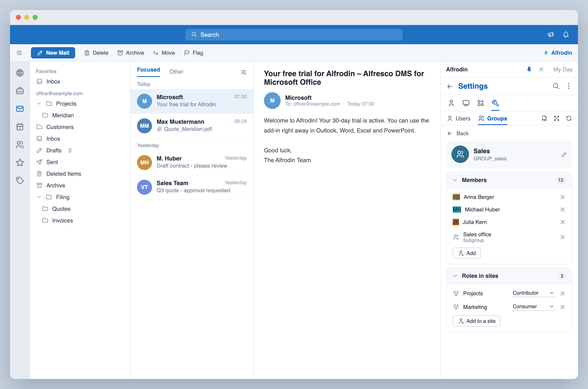Click Add to a site button
This screenshot has height=389, width=588.
pos(476,321)
